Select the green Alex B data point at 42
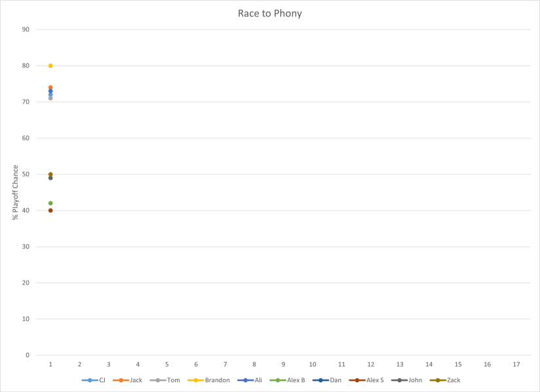Screen dimensions: 540x392 pyautogui.click(x=50, y=203)
